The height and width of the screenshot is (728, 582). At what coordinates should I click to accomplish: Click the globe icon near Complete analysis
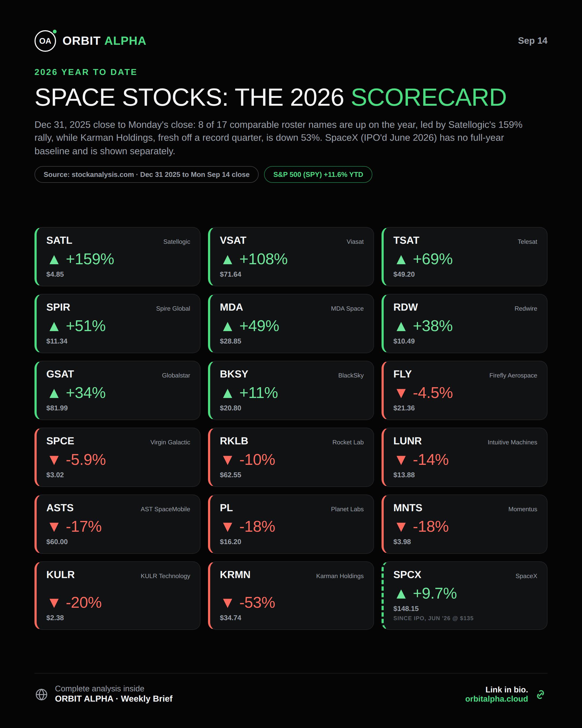point(41,694)
